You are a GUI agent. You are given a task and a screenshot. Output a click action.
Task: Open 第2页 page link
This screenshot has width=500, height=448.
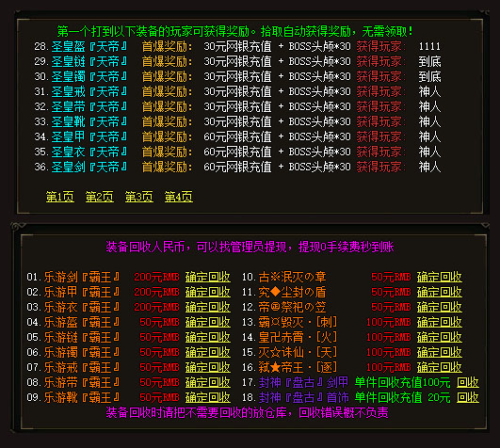(x=100, y=197)
